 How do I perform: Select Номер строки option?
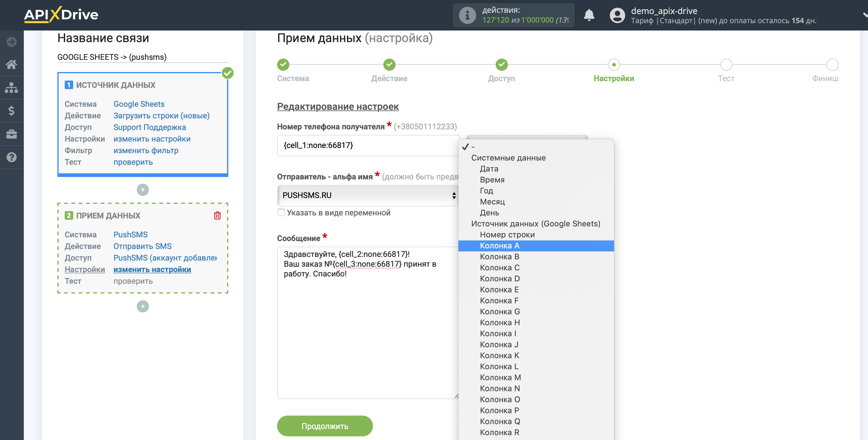click(536, 235)
